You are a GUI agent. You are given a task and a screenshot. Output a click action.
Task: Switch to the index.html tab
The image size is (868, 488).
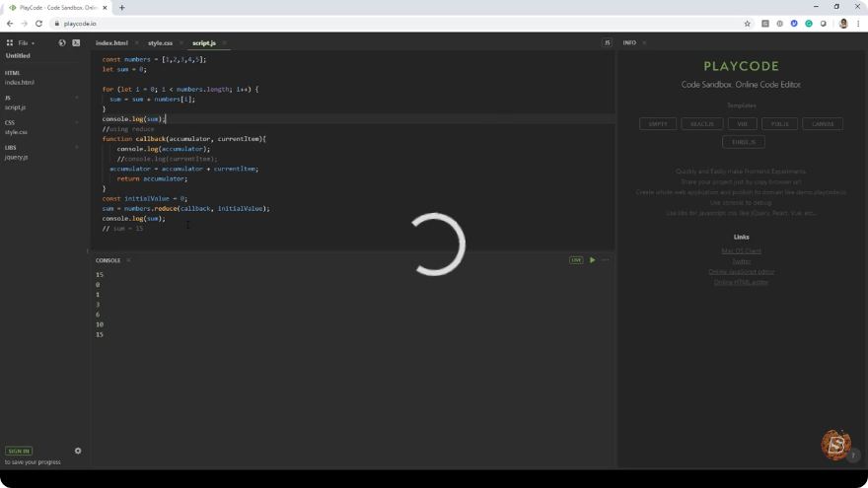(111, 42)
